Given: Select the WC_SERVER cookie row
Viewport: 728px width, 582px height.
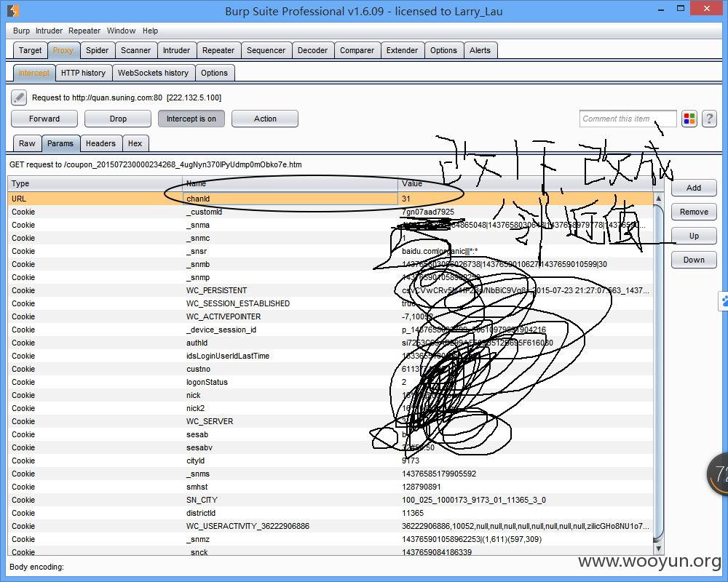Looking at the screenshot, I should (330, 421).
